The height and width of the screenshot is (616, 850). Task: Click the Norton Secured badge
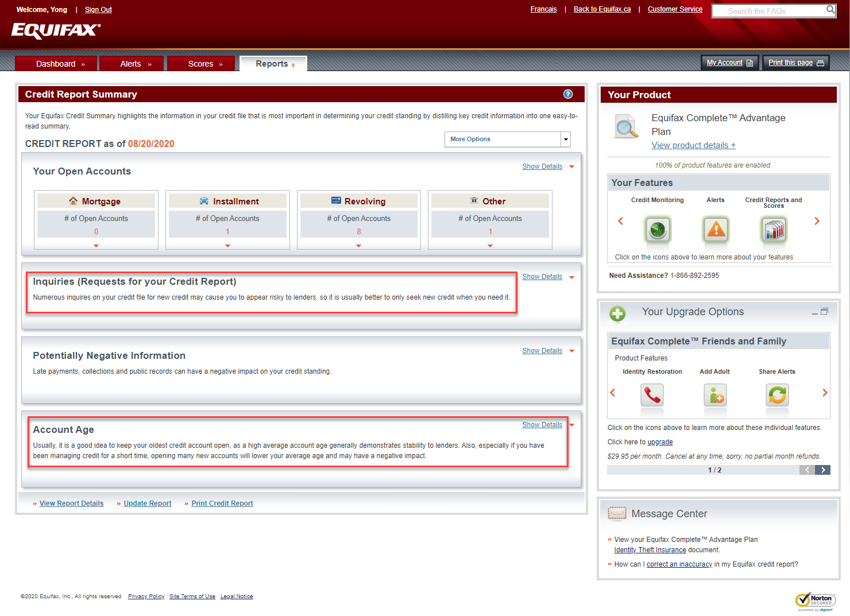(x=815, y=601)
